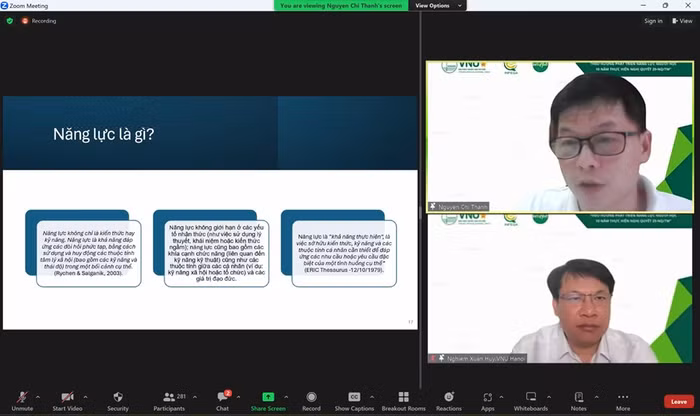Open the Reactions menu
700x416 pixels.
(449, 399)
